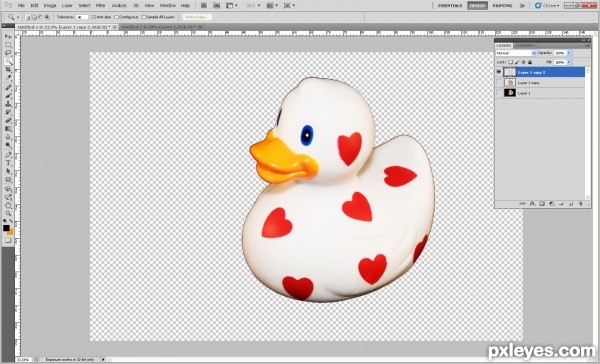Open the Layer menu
This screenshot has width=600, height=364.
point(67,6)
